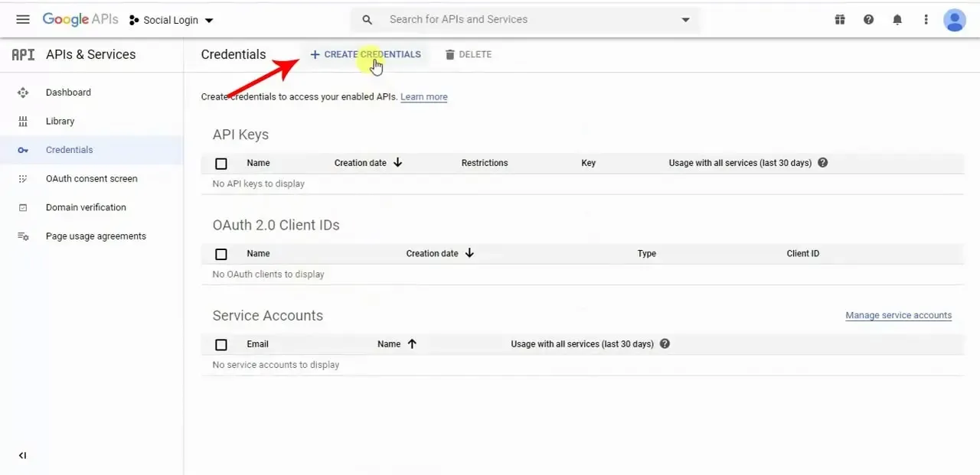Open Domain verification

click(x=86, y=207)
